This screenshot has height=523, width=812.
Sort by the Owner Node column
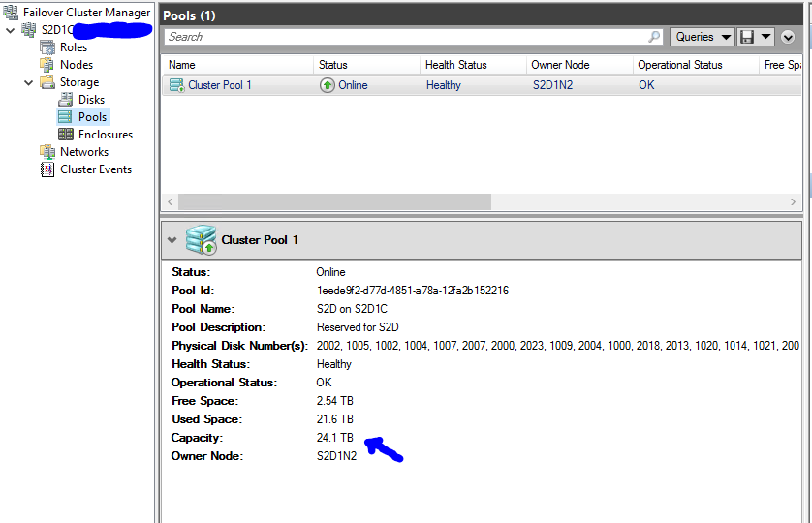click(560, 65)
